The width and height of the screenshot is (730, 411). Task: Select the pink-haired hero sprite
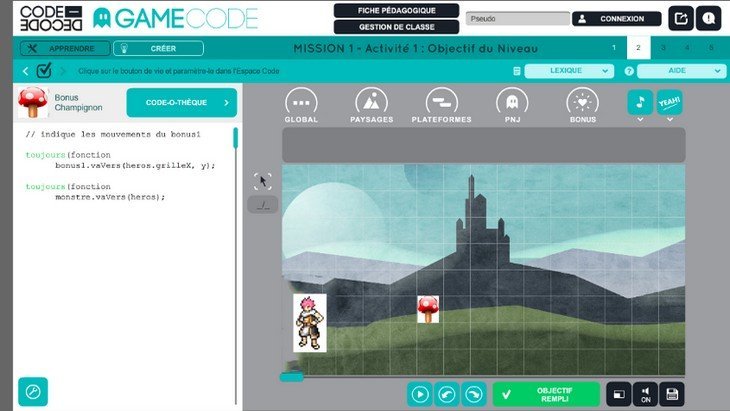(x=310, y=323)
